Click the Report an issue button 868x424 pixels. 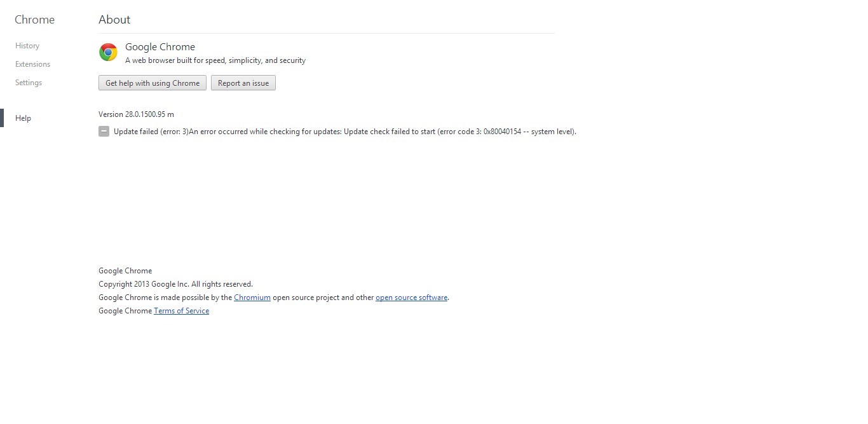click(243, 83)
